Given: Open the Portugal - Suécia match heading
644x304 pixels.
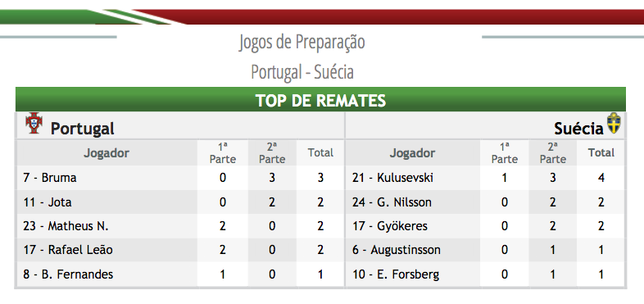Looking at the screenshot, I should tap(302, 72).
